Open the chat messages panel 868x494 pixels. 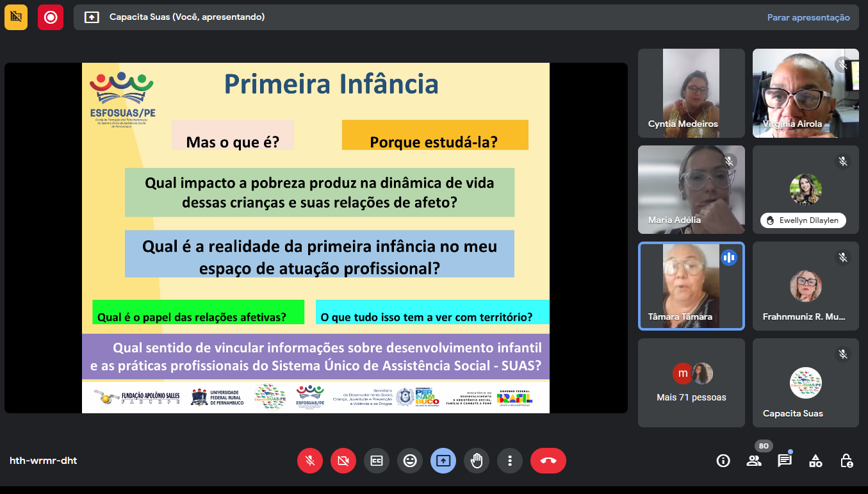pos(785,460)
